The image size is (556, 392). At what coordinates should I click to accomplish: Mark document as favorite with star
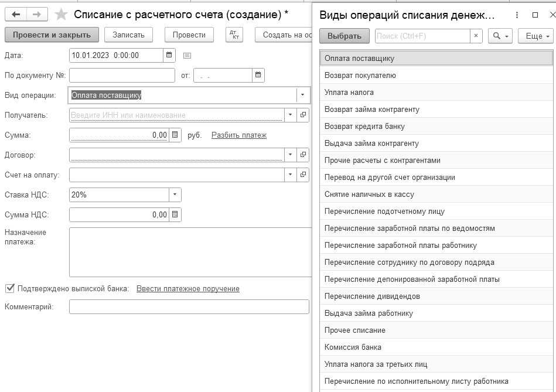point(61,14)
